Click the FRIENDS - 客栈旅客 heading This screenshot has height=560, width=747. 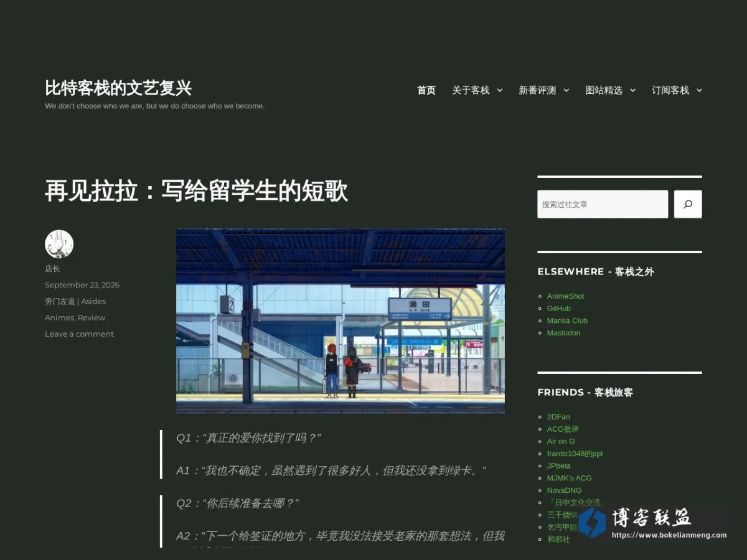click(x=585, y=393)
